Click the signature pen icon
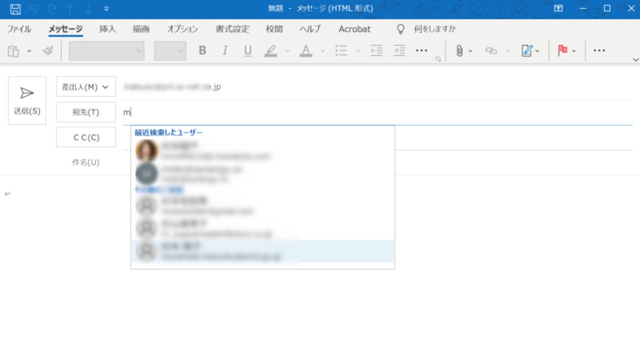Image resolution: width=640 pixels, height=364 pixels. [527, 51]
